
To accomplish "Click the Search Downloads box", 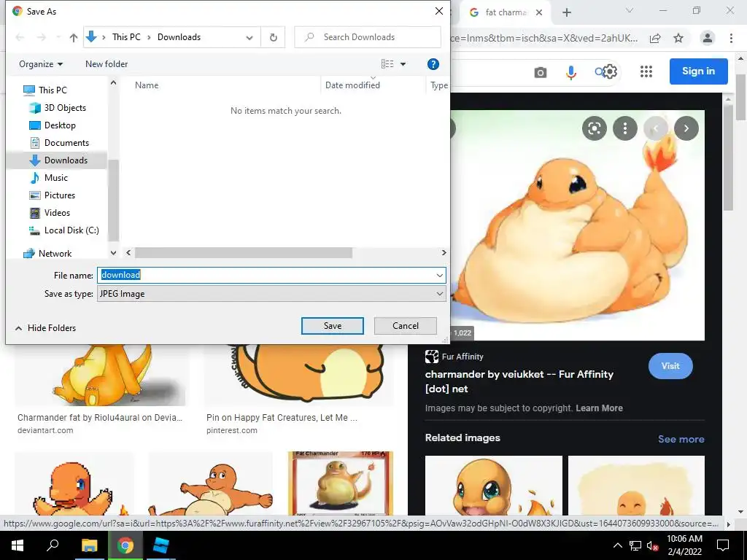I will coord(368,37).
